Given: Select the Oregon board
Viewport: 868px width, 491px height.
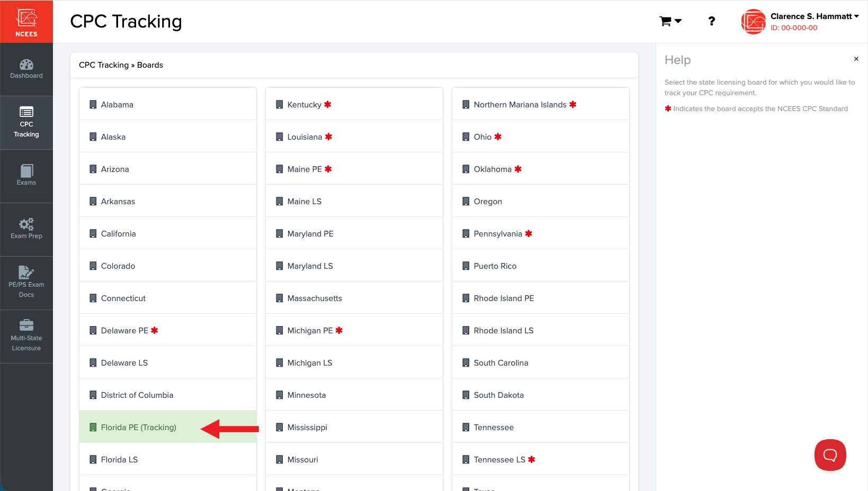Looking at the screenshot, I should pos(541,201).
